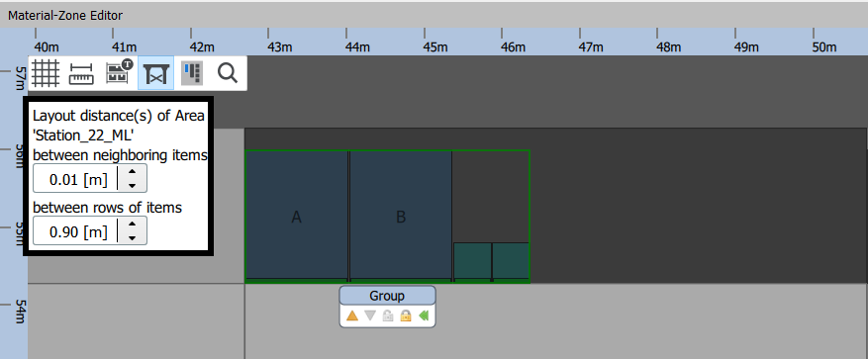Toggle shelf text labels icon
The height and width of the screenshot is (359, 868).
119,72
